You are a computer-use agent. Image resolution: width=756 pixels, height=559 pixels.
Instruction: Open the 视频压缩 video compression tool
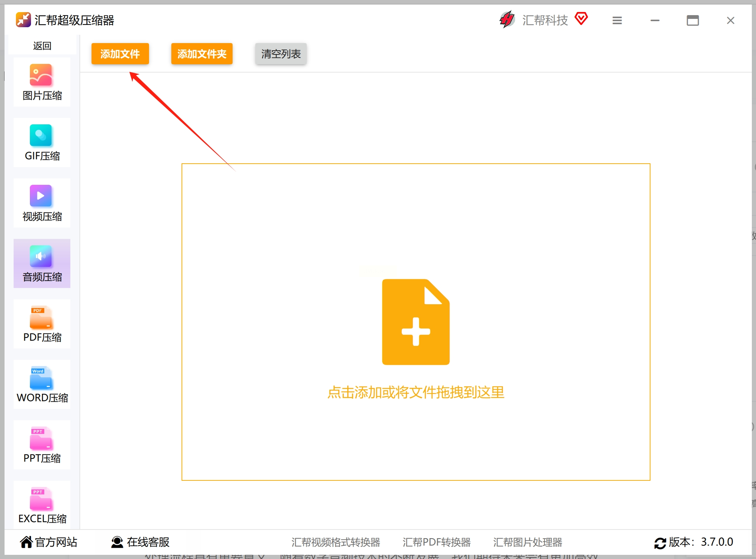coord(42,203)
